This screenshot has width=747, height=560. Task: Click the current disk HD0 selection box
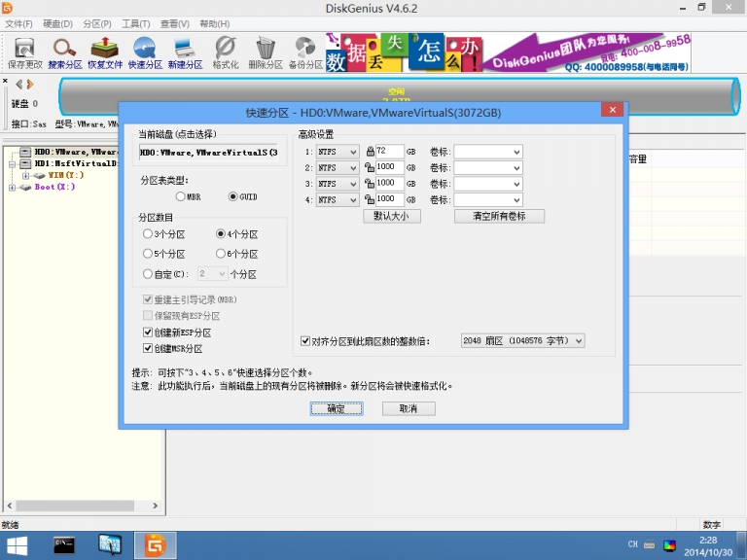[x=208, y=153]
